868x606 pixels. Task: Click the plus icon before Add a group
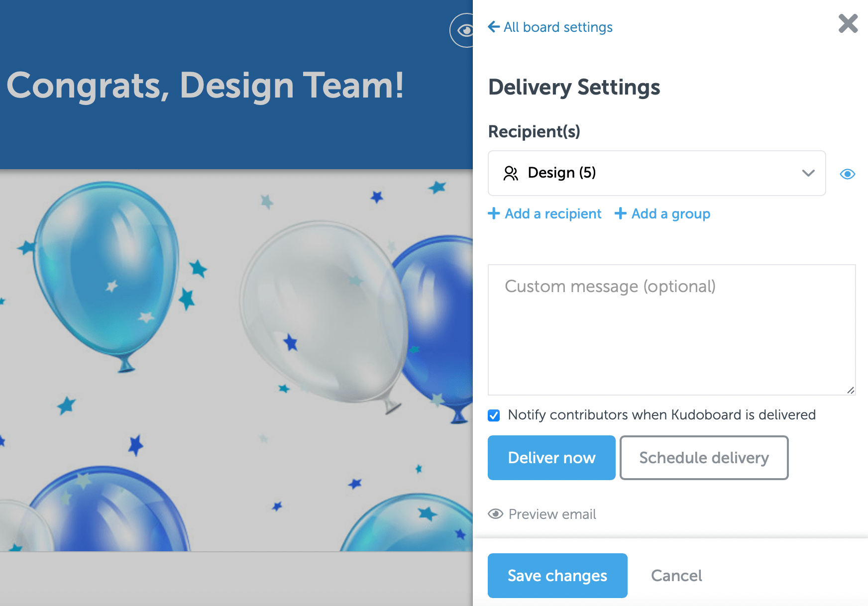click(x=620, y=213)
